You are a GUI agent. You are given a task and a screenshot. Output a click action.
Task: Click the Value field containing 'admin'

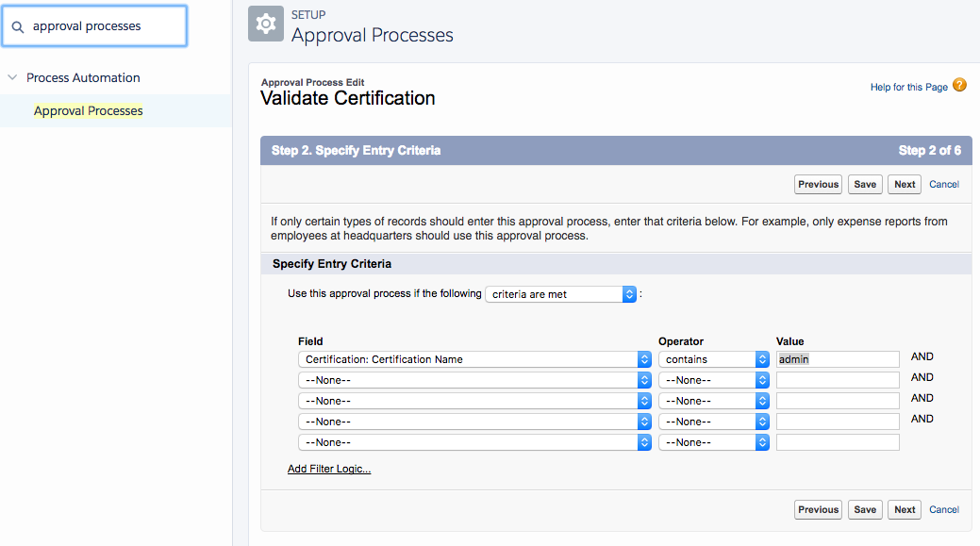pos(838,359)
